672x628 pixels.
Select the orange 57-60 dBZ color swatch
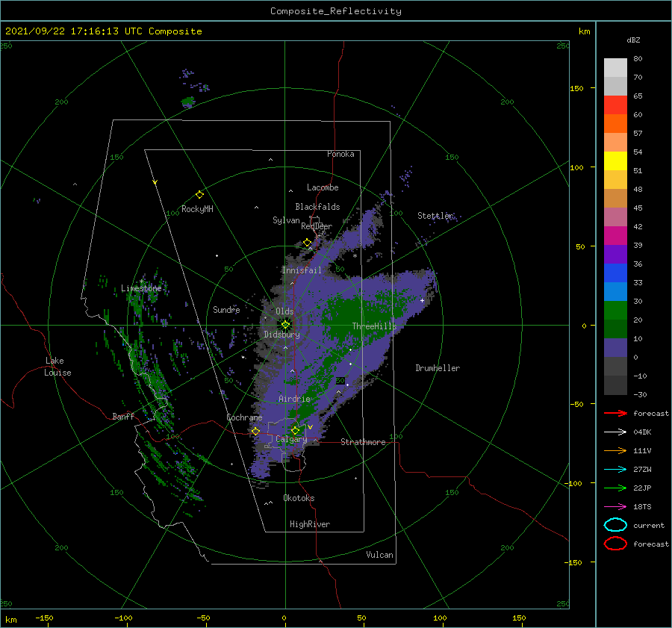(615, 123)
